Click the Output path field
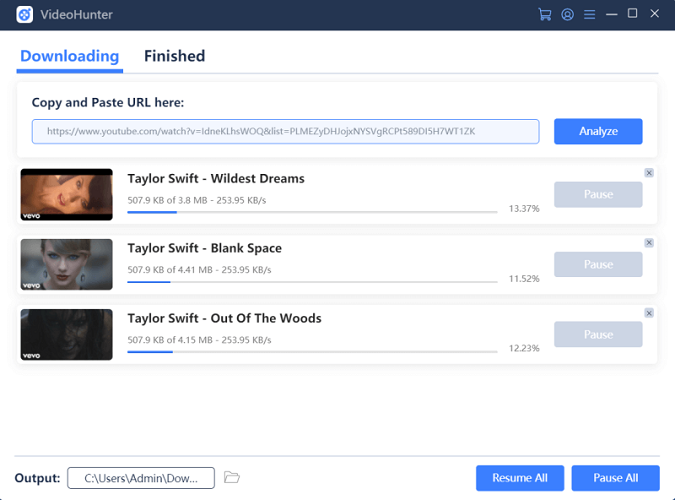The height and width of the screenshot is (500, 675). (141, 478)
